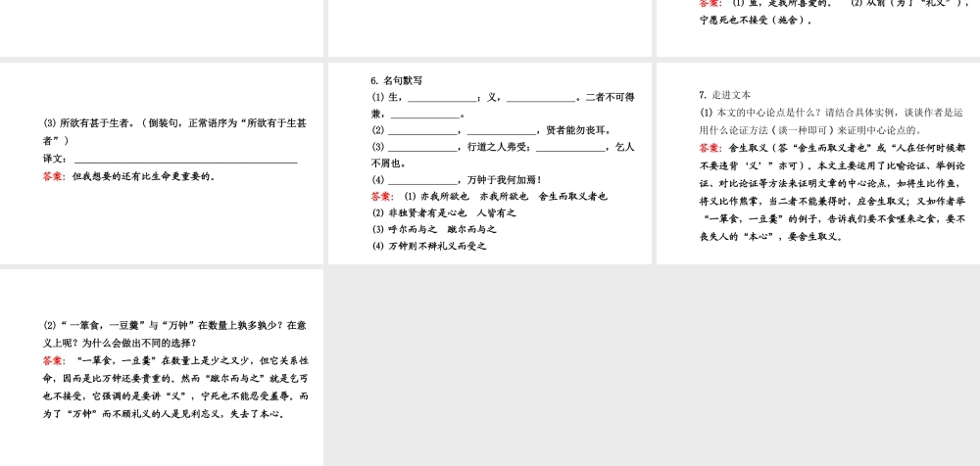
Task: Click the empty gray area beside the last slide
Action: tap(652, 367)
